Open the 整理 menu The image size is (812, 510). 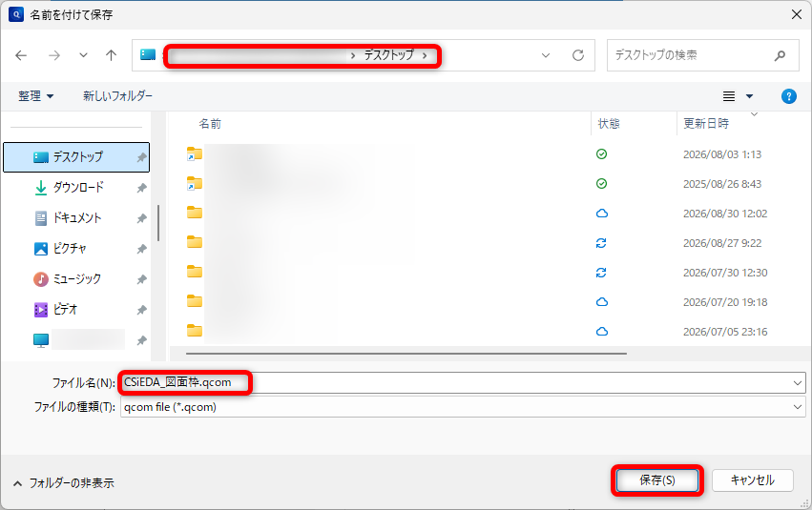pyautogui.click(x=35, y=96)
